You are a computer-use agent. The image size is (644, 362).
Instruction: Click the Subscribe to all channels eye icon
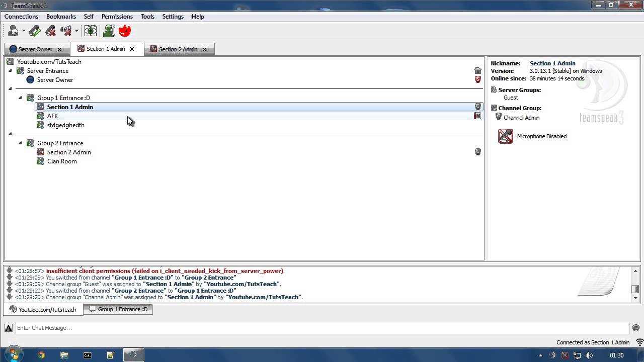click(x=91, y=31)
